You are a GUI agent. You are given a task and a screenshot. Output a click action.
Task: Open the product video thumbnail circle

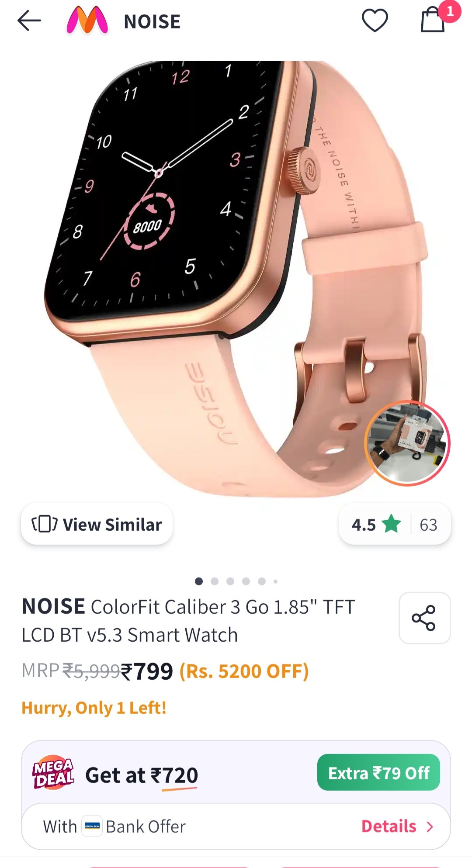click(407, 443)
